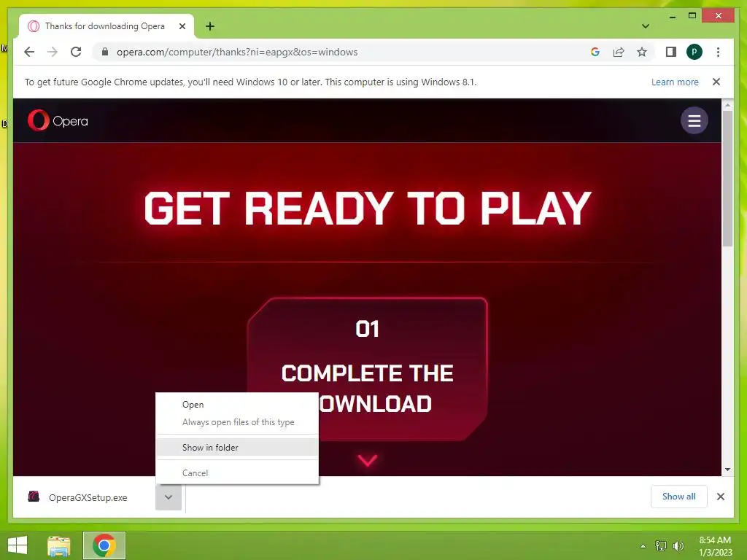Image resolution: width=747 pixels, height=560 pixels.
Task: Choose Show in folder
Action: (x=237, y=448)
